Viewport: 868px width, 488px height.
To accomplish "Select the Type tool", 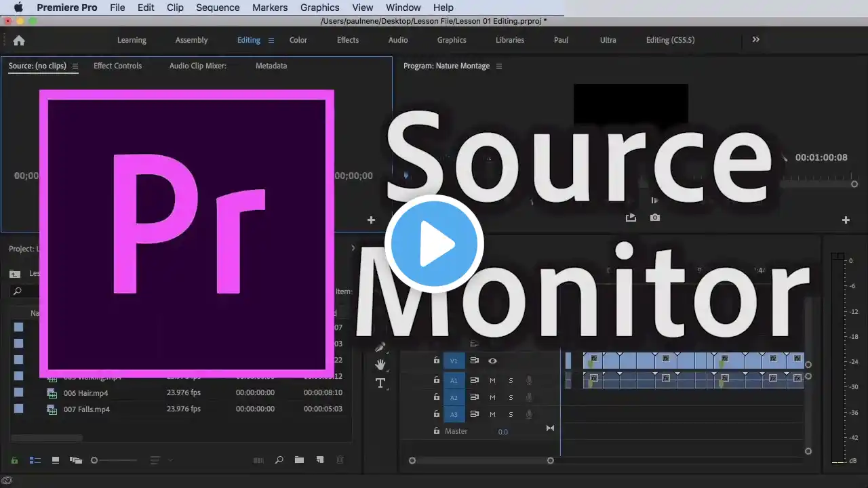I will pos(380,383).
